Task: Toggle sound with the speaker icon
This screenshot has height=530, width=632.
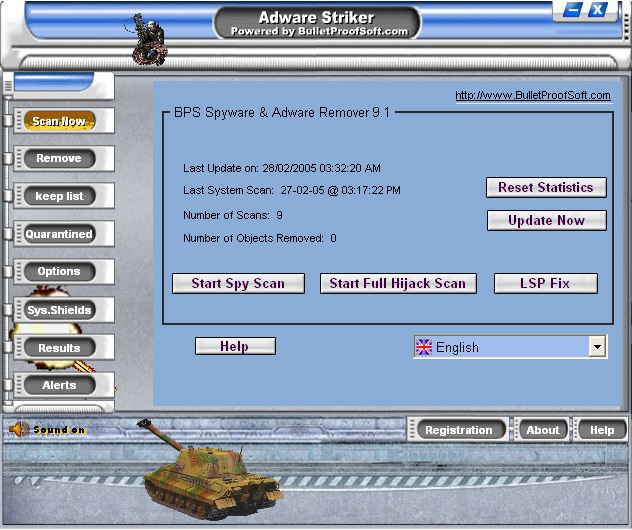Action: tap(19, 429)
